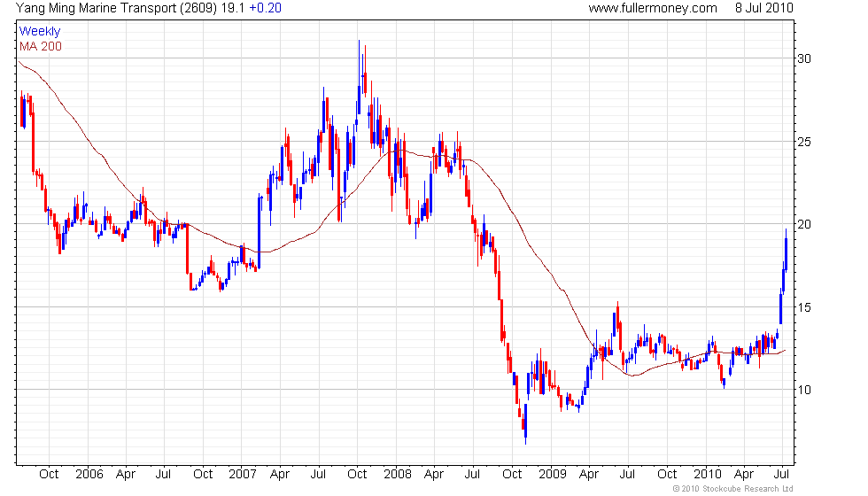This screenshot has height=496, width=868.
Task: Click the 2008 year label on time axis
Action: (398, 474)
